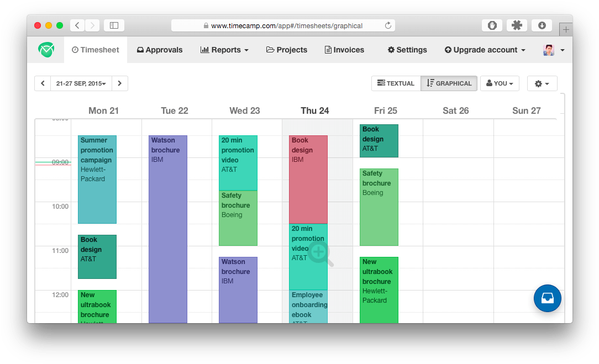Image resolution: width=599 pixels, height=364 pixels.
Task: Reload the page using refresh icon
Action: [388, 25]
